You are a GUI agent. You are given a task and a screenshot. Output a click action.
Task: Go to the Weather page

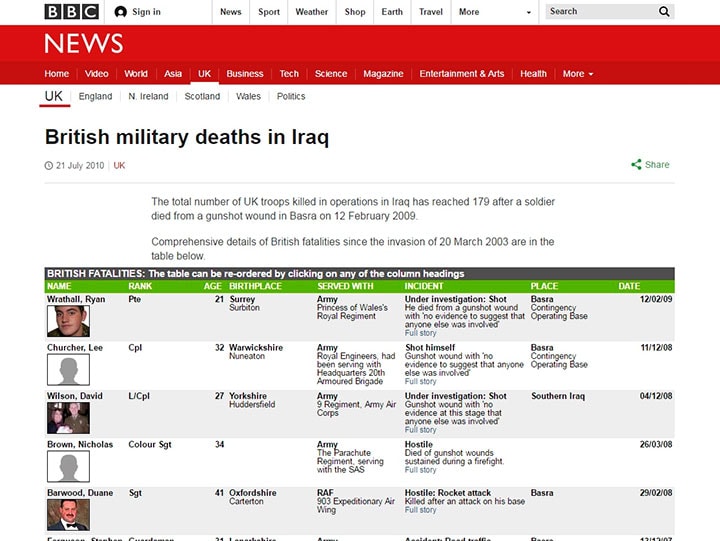pyautogui.click(x=311, y=12)
